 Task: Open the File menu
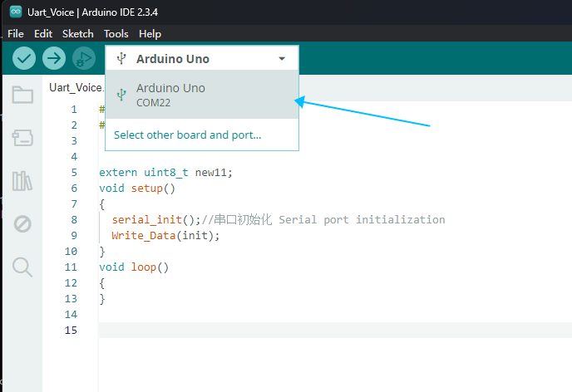point(16,34)
